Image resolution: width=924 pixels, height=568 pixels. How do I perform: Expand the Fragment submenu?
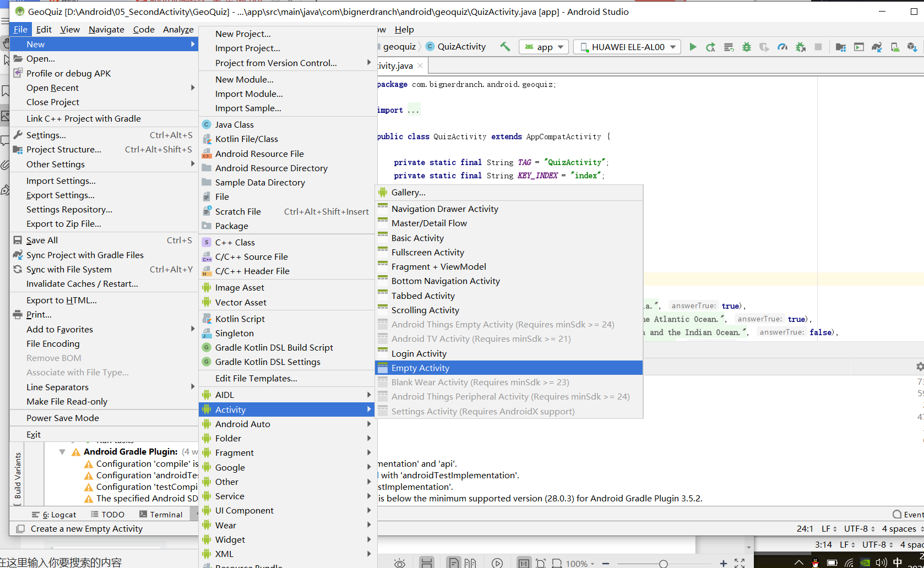286,452
